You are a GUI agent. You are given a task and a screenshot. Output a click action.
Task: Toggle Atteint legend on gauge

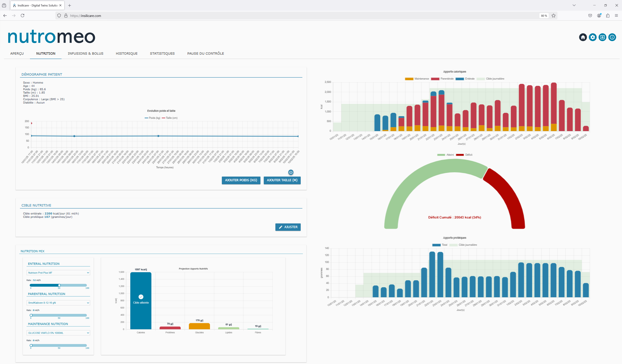(445, 155)
